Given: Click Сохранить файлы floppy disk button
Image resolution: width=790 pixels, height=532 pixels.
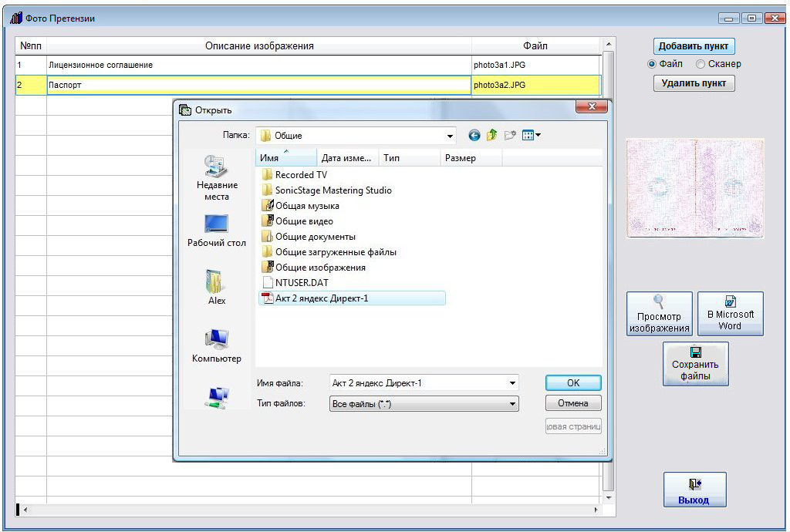Looking at the screenshot, I should (x=695, y=364).
